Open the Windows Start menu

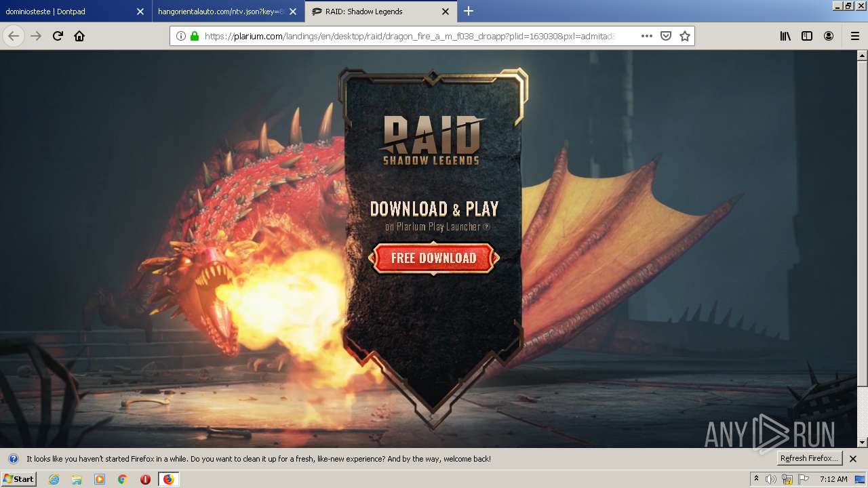click(x=18, y=479)
